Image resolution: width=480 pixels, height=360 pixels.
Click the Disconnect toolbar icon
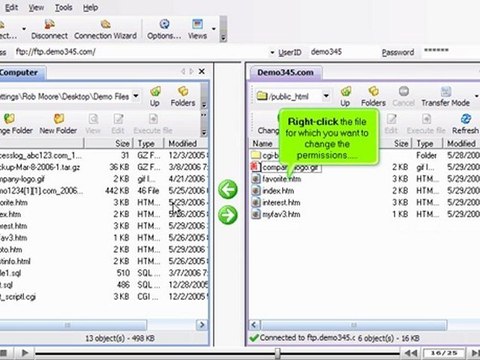pyautogui.click(x=49, y=29)
